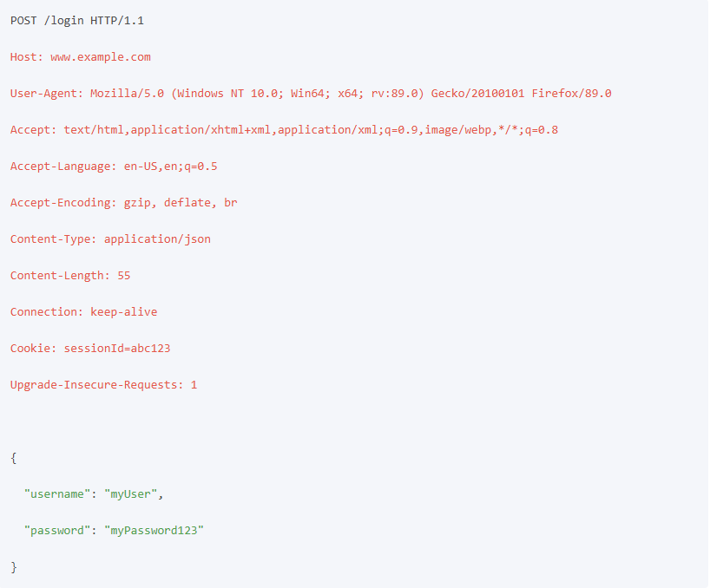Click the Accept-Encoding: gzip, deflate, br line

[123, 203]
